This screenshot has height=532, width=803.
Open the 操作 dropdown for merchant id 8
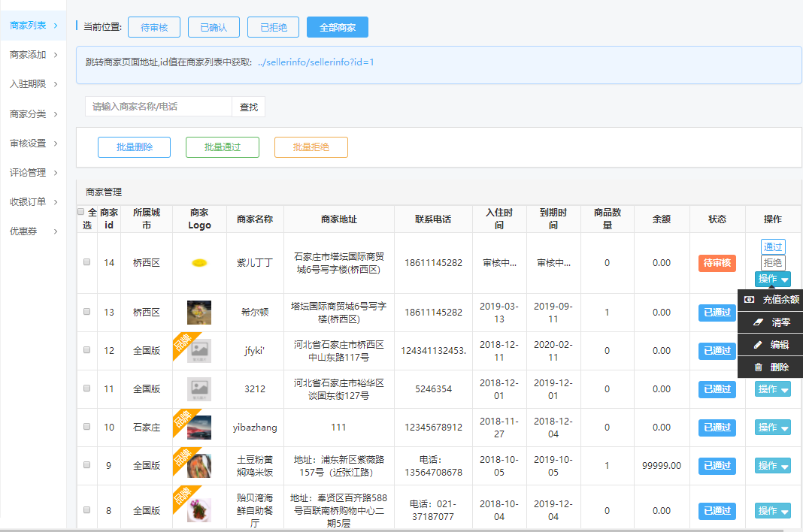click(773, 511)
